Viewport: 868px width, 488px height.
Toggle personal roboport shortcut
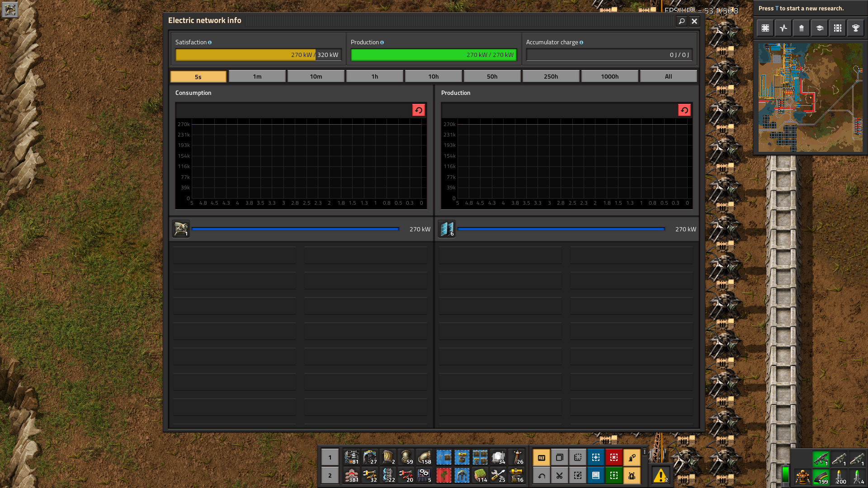click(x=632, y=475)
